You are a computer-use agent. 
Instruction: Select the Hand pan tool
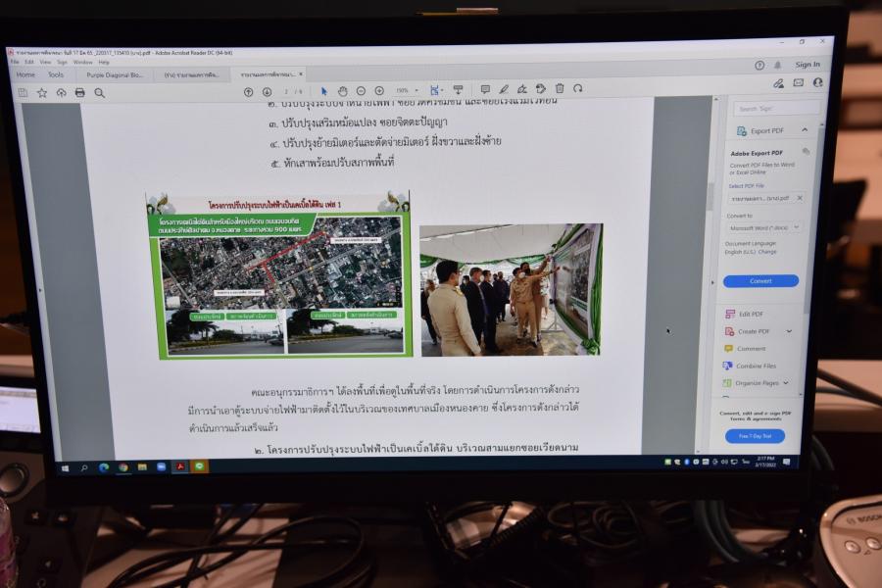342,91
